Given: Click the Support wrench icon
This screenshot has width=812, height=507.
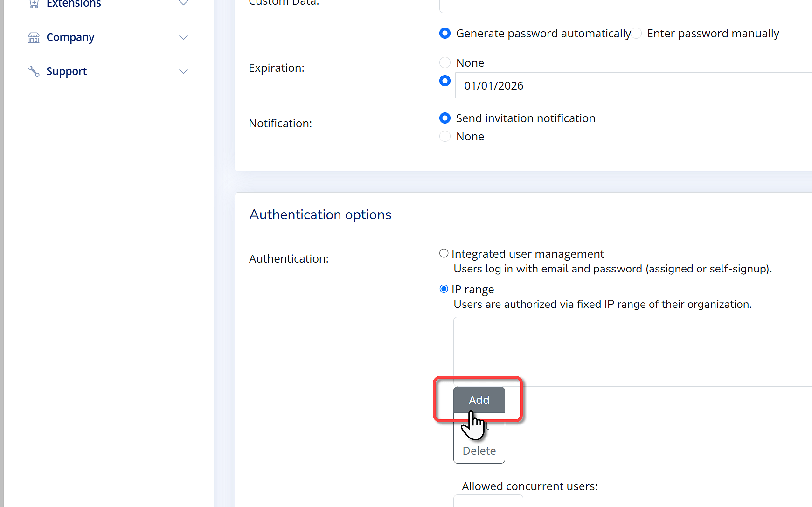Looking at the screenshot, I should point(34,71).
